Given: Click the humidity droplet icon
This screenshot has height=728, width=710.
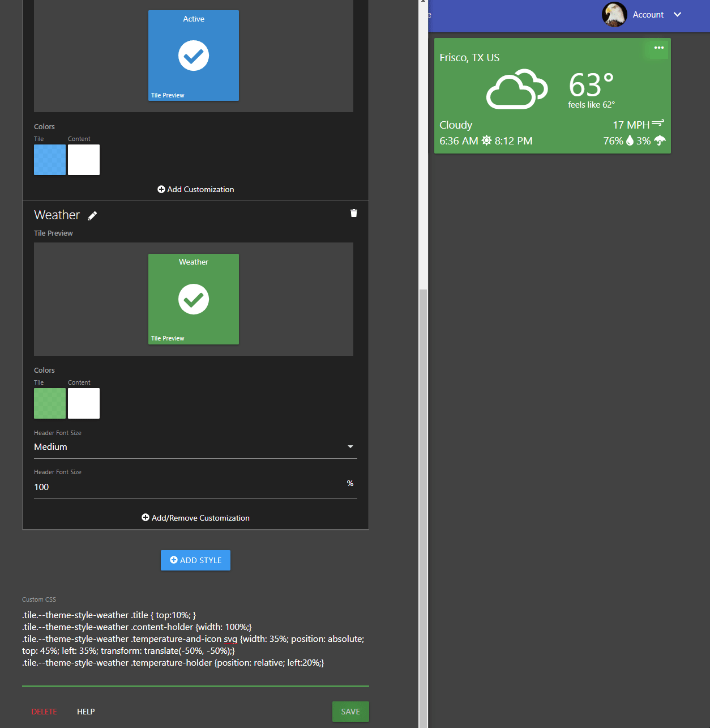Looking at the screenshot, I should pyautogui.click(x=630, y=141).
